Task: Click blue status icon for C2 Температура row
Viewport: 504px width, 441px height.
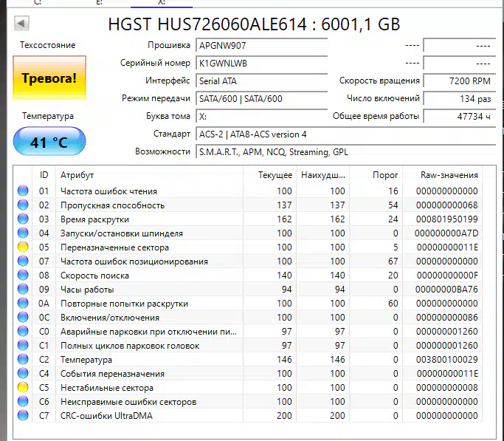Action: coord(23,359)
